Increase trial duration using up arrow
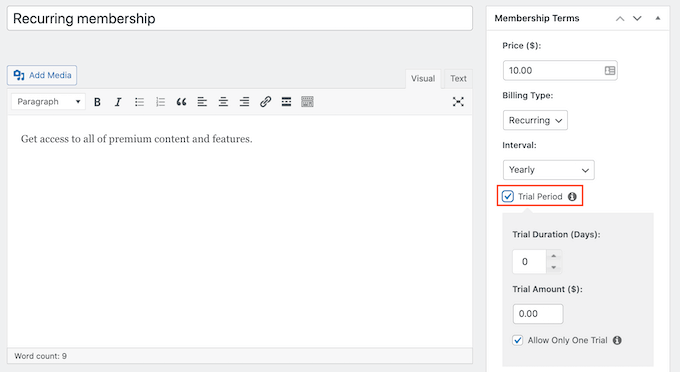680x372 pixels. point(554,256)
